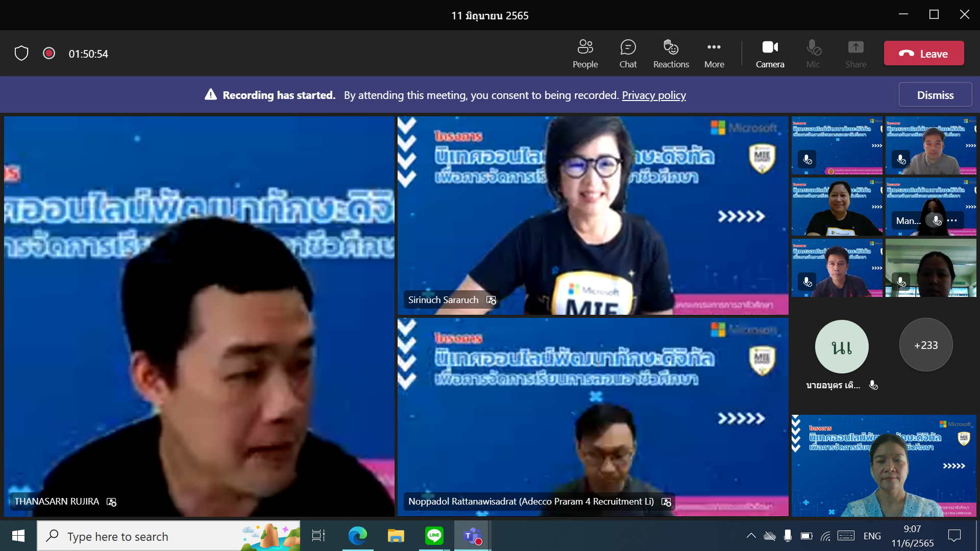Select Noppadol Rattanawisadrat video tile

pos(593,417)
